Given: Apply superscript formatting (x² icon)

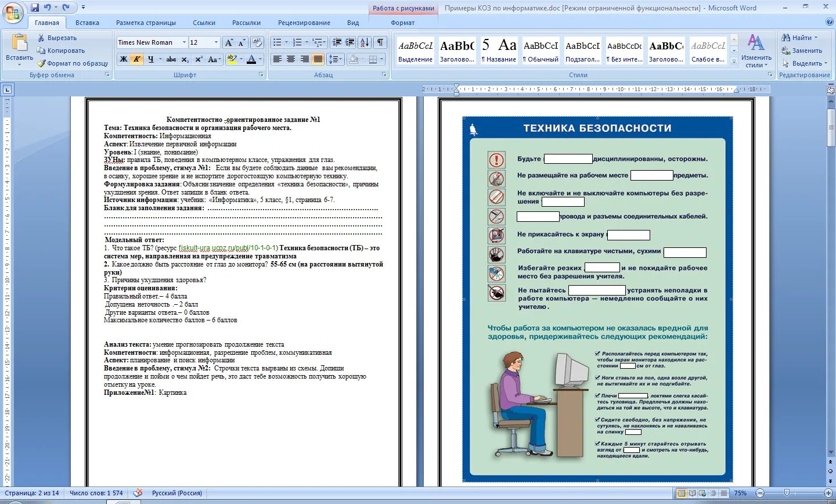Looking at the screenshot, I should click(199, 59).
